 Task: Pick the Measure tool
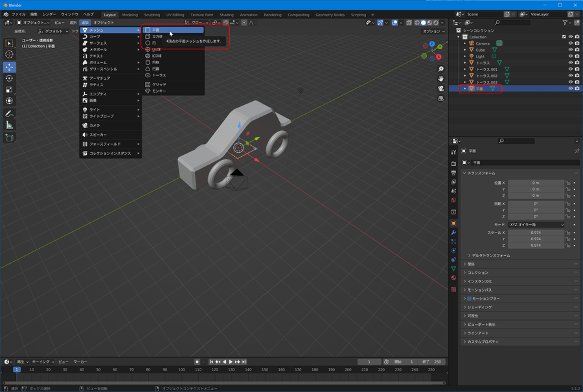pos(10,125)
